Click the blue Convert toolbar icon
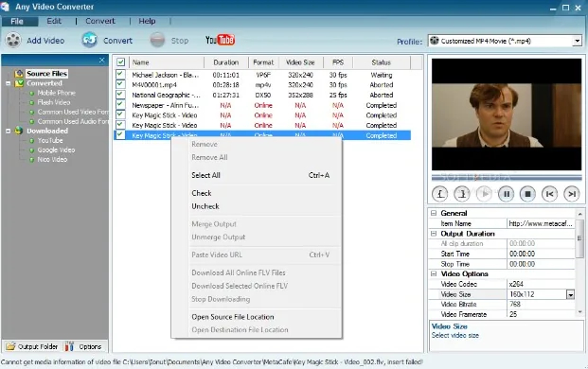Image resolution: width=588 pixels, height=369 pixels. click(90, 40)
